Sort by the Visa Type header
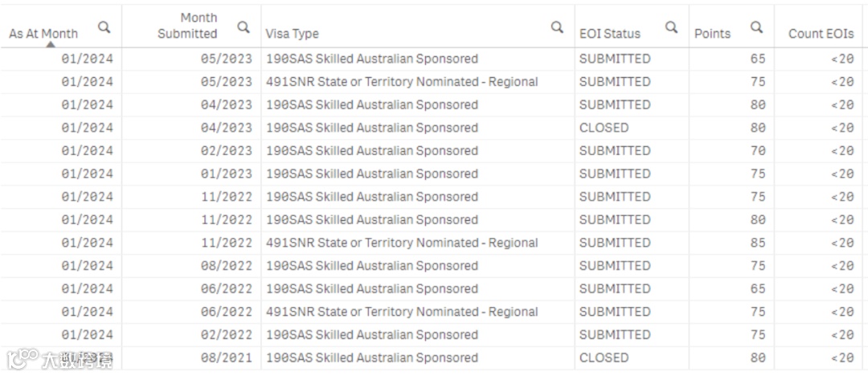The width and height of the screenshot is (868, 376). [292, 34]
